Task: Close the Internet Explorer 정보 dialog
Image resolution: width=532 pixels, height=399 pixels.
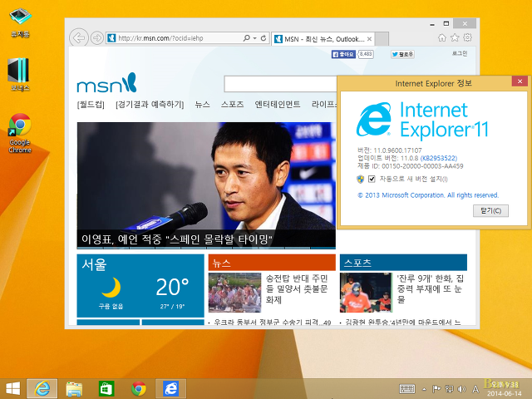Action: (520, 81)
